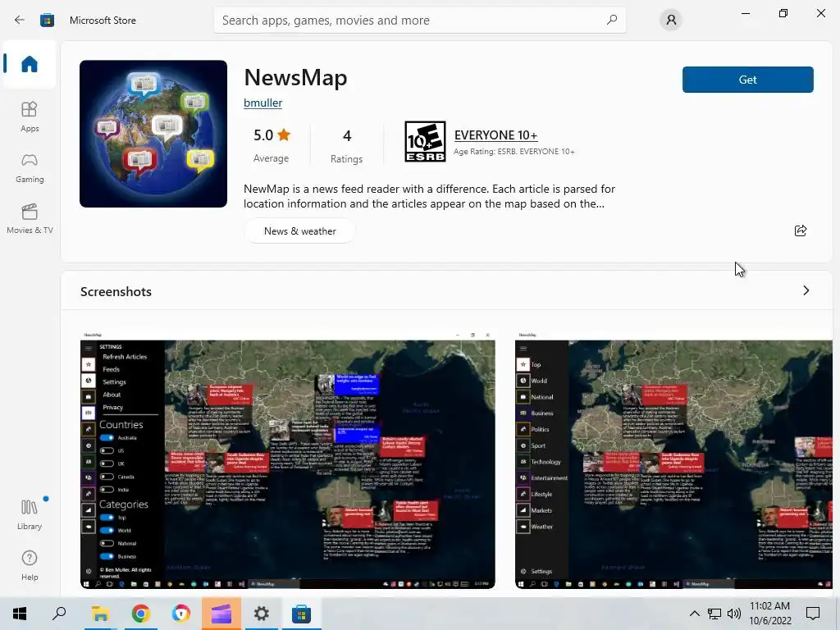840x630 pixels.
Task: Launch Google Chrome from taskbar
Action: pos(140,614)
